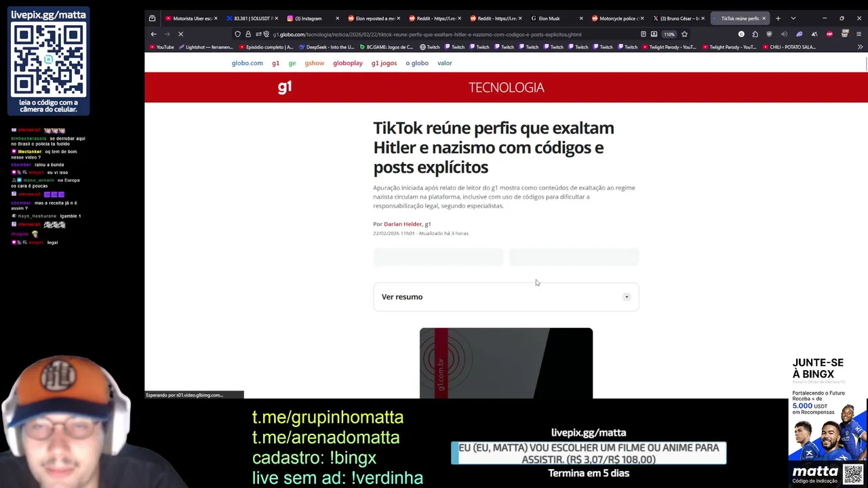Bookmark this page with the star icon
Screen dimensions: 868x488
click(x=684, y=34)
